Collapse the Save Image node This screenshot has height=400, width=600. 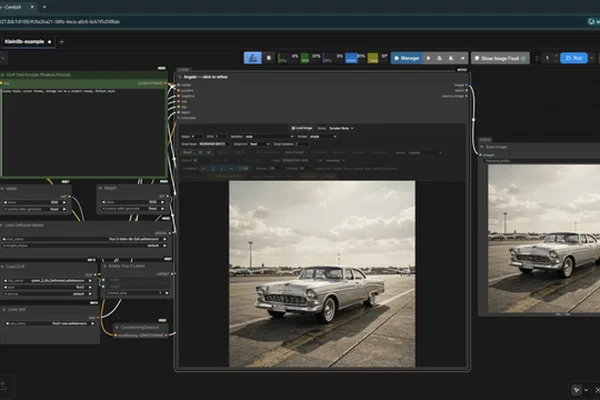point(482,147)
